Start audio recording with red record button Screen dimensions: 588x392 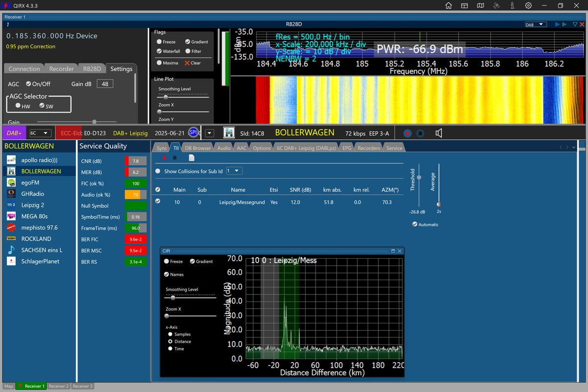click(x=407, y=133)
